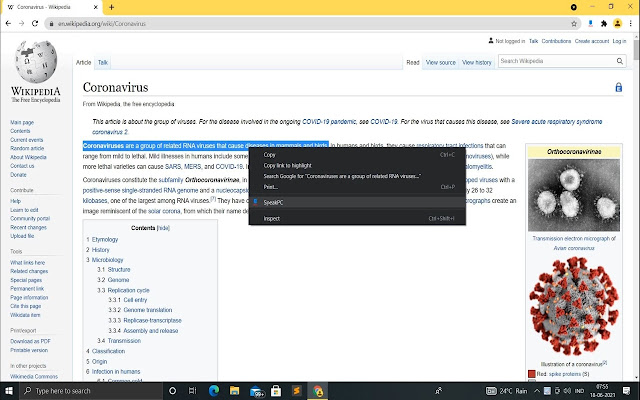
Task: Click the page protection padlock icon
Action: coord(619,87)
